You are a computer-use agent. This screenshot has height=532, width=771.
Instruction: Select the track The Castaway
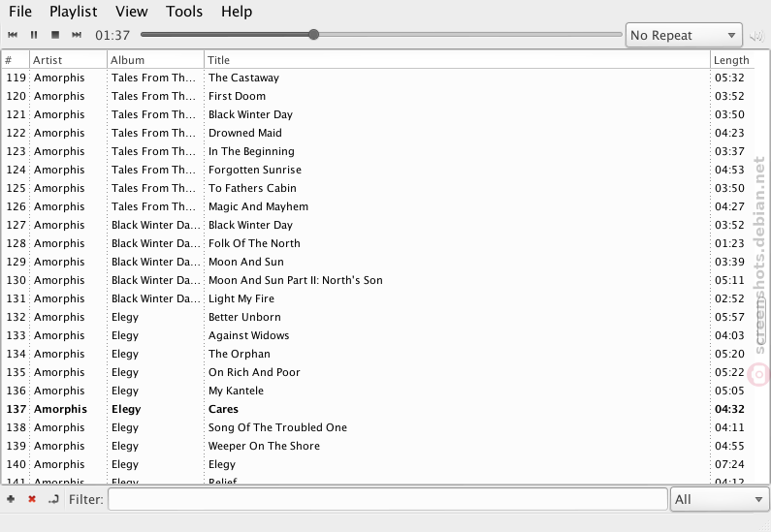377,78
